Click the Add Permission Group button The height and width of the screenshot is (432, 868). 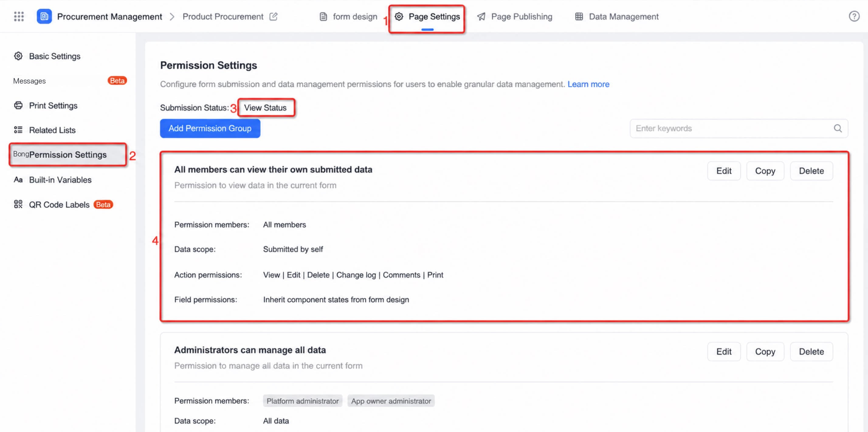tap(210, 128)
